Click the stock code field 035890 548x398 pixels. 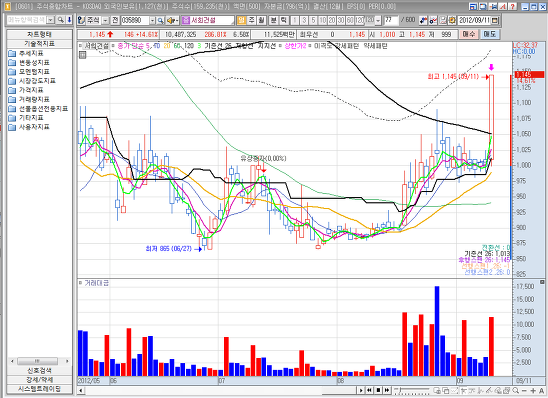135,21
